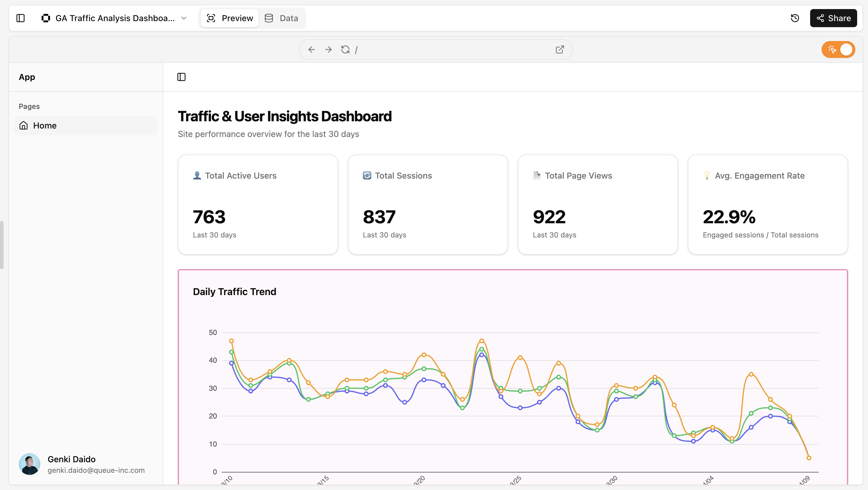The height and width of the screenshot is (490, 868).
Task: Click the Share button
Action: [833, 18]
